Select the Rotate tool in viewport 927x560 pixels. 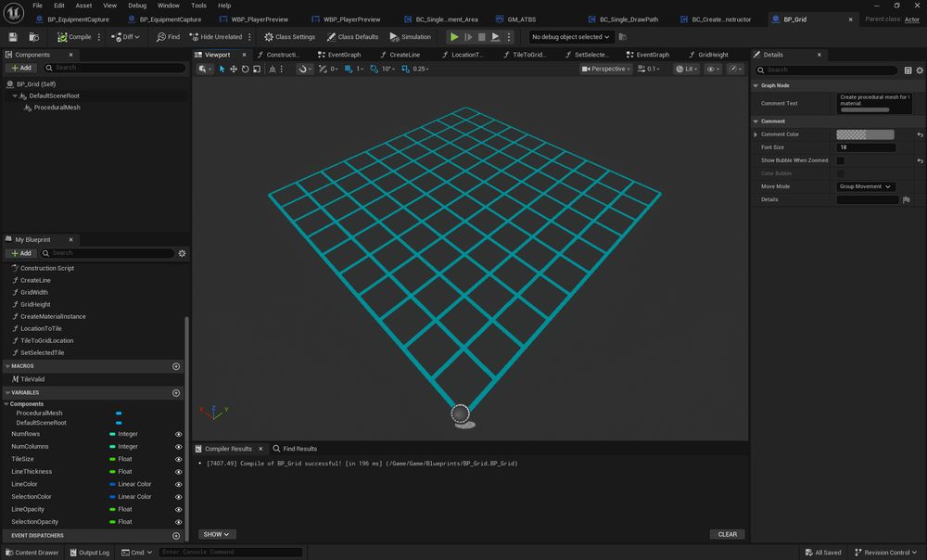click(245, 70)
